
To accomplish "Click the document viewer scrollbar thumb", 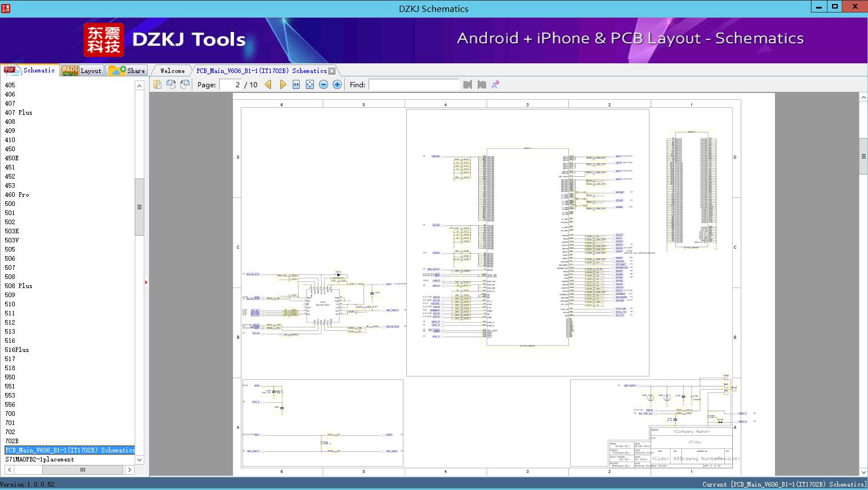I will pos(863,156).
